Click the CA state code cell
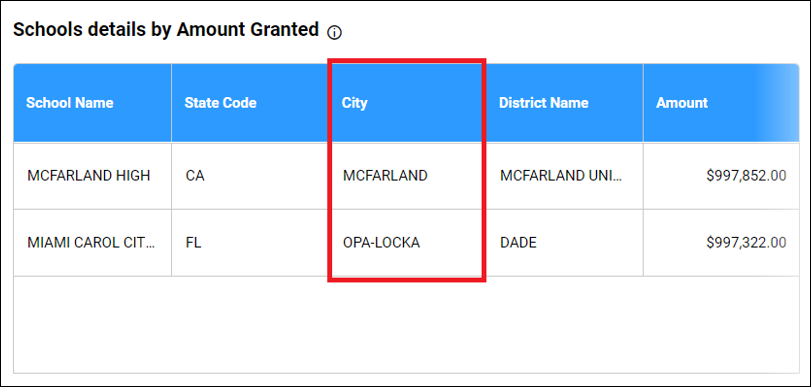This screenshot has height=387, width=811. tap(250, 176)
